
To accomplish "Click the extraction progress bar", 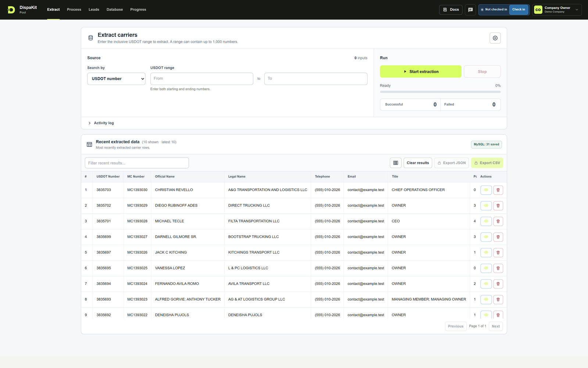I will coord(440,92).
